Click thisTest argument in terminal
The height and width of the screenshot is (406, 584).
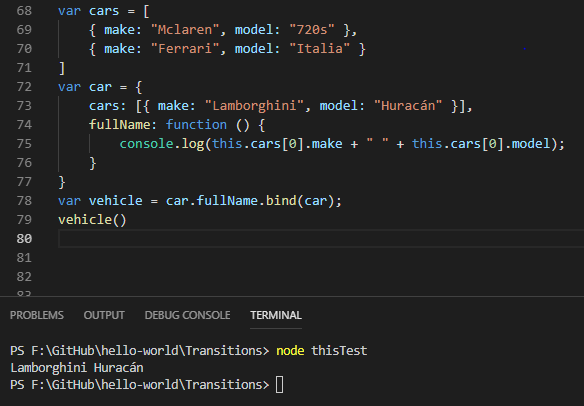(x=339, y=351)
